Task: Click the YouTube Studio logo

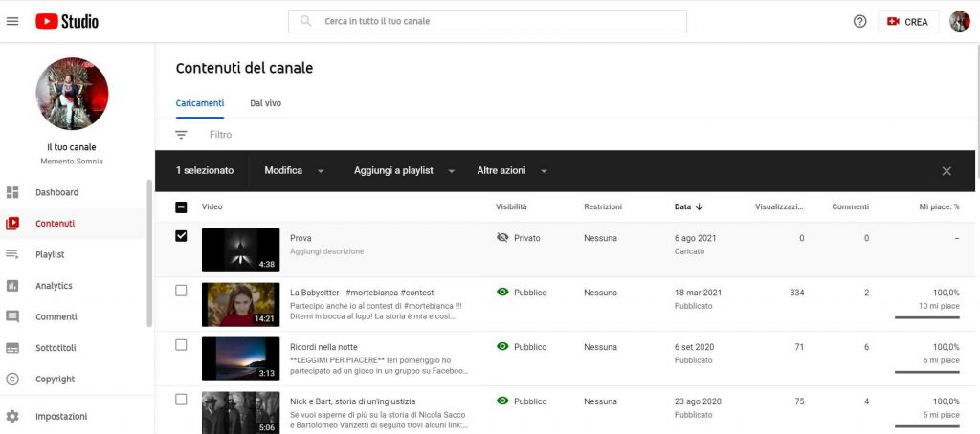Action: (x=67, y=21)
